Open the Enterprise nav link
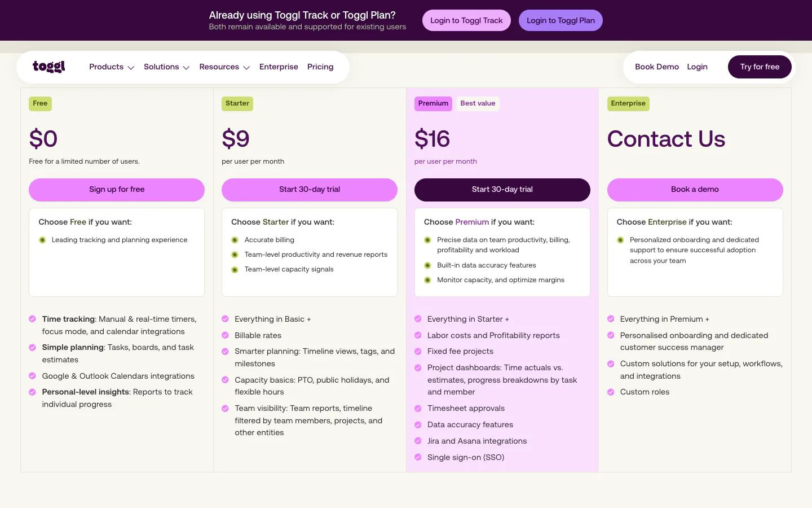Viewport: 812px width, 508px height. pos(279,67)
